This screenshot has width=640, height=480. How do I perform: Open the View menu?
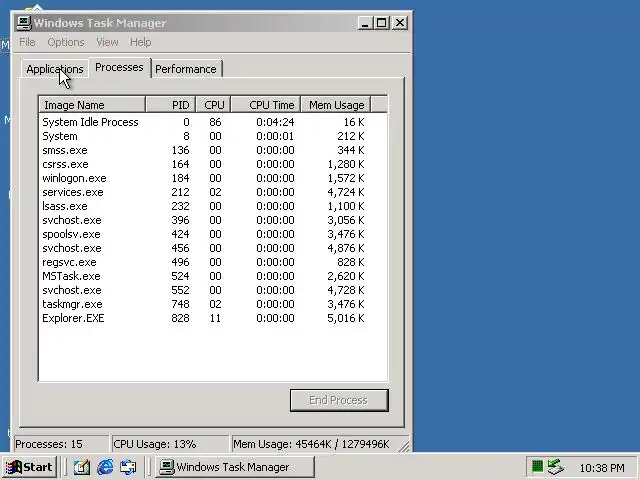tap(107, 42)
